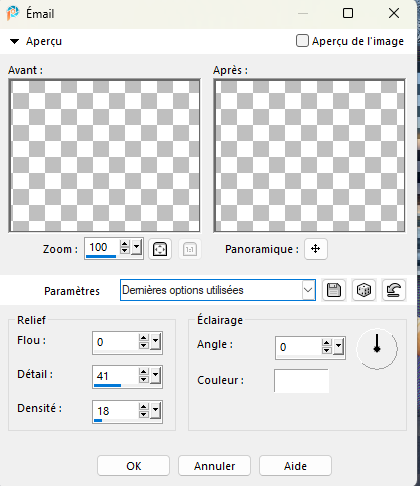This screenshot has height=486, width=420.
Task: Click OK to apply the Émail effect
Action: point(133,466)
